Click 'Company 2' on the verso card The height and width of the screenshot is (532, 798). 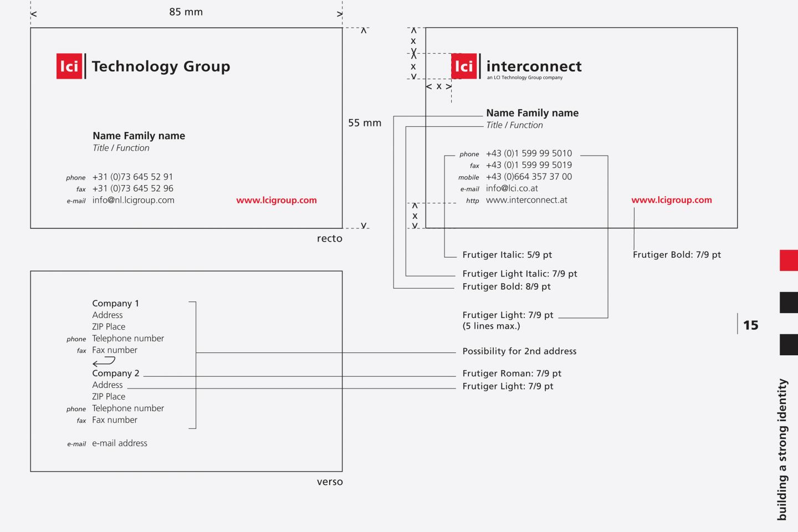click(x=116, y=374)
